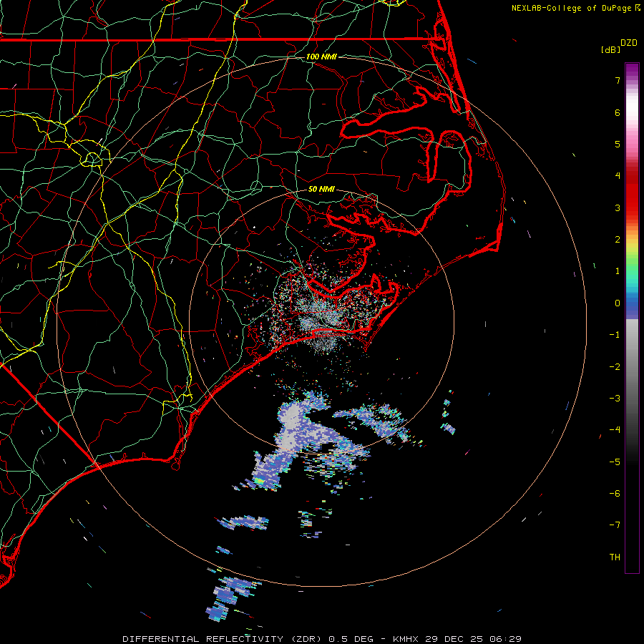Click the -1 value on the dB scale
Viewport: 644px width, 644px height.
tap(615, 335)
